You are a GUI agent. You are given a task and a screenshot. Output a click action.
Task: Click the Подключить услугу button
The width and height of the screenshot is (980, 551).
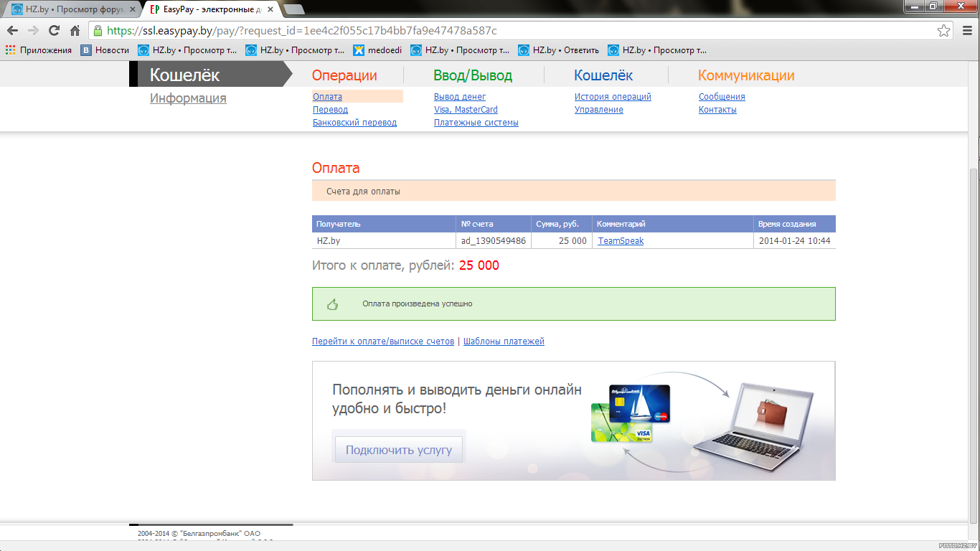point(399,451)
